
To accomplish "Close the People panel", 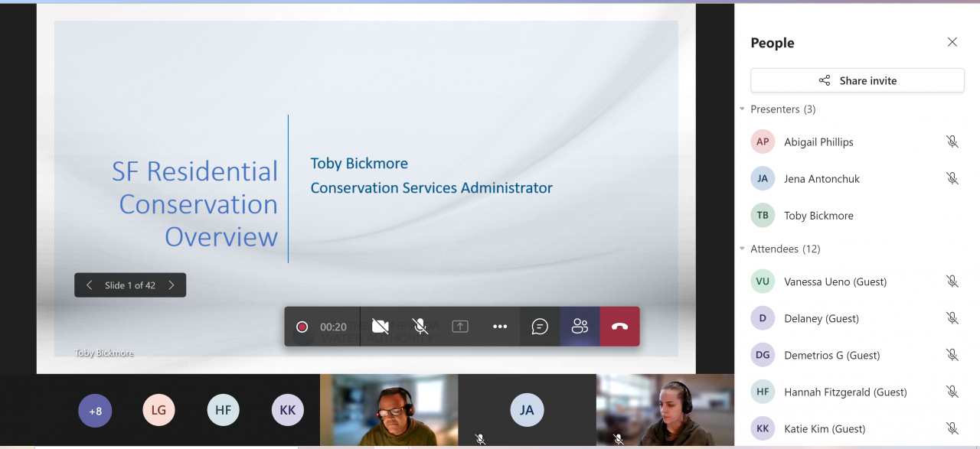I will click(x=952, y=42).
